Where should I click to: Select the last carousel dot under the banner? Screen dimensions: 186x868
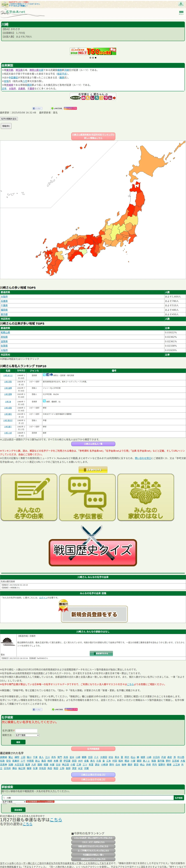[x=95, y=58]
